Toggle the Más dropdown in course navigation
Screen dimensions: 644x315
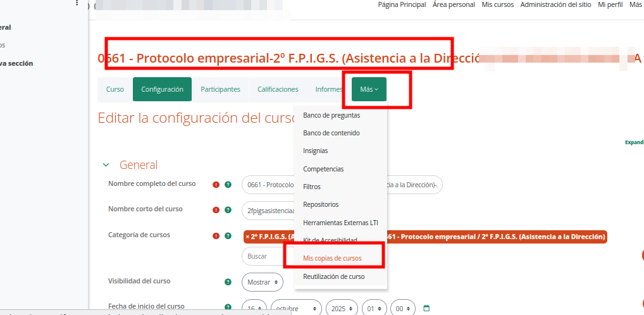click(369, 89)
